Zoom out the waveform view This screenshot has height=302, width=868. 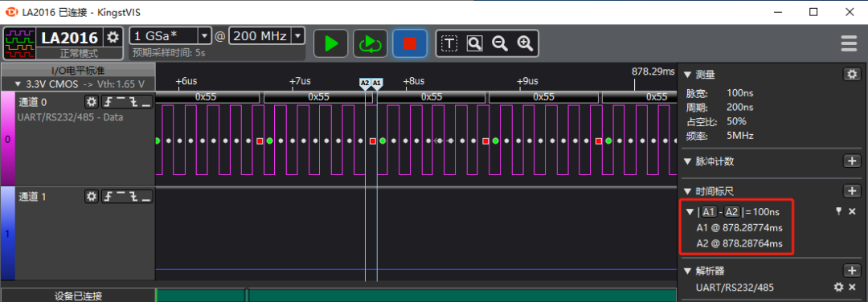(x=500, y=43)
